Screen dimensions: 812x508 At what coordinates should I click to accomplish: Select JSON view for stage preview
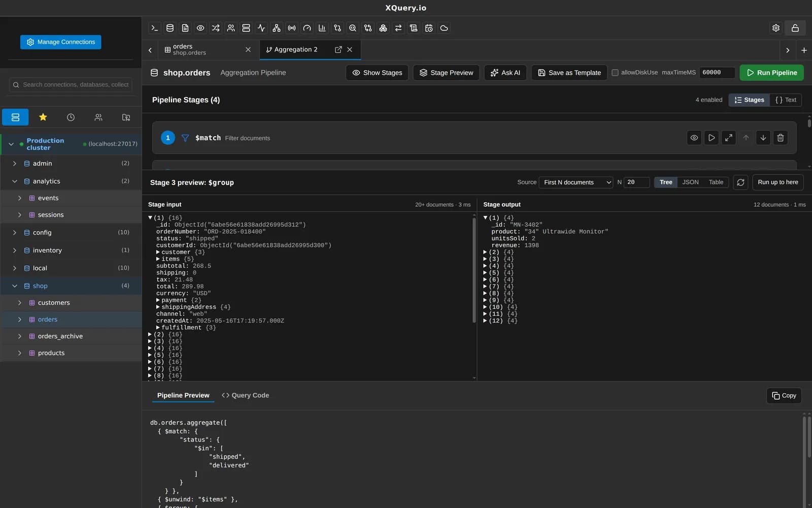click(690, 182)
